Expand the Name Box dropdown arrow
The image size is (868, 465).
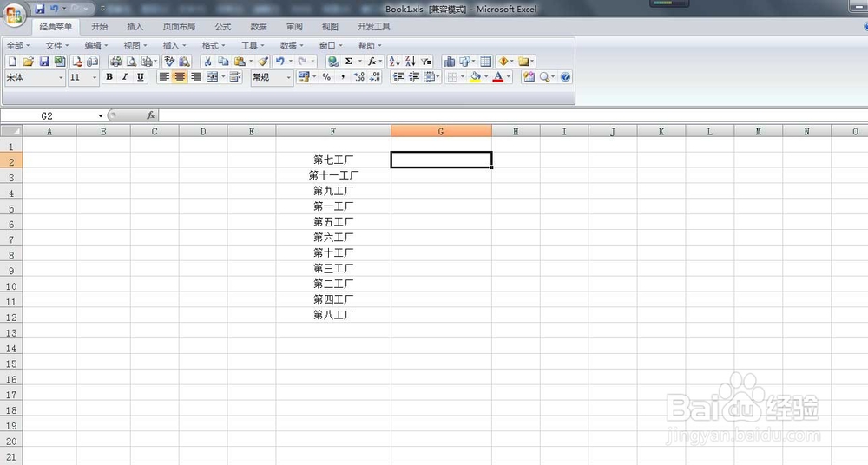pyautogui.click(x=101, y=115)
